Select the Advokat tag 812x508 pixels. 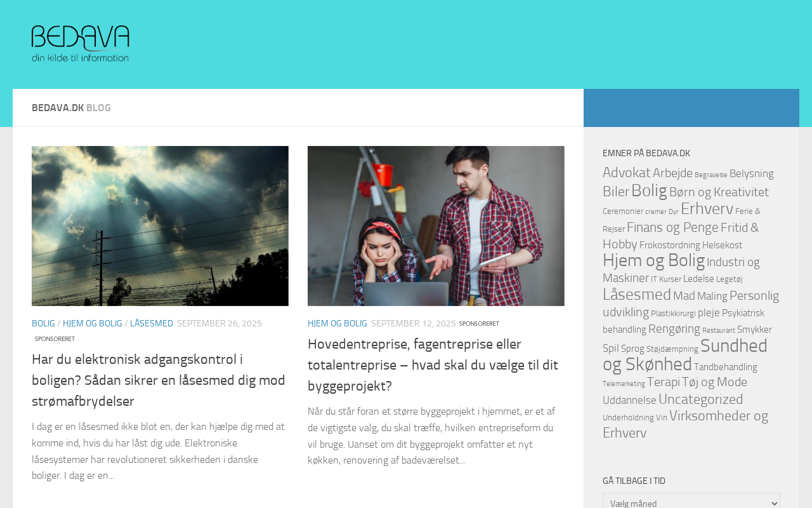coord(626,173)
